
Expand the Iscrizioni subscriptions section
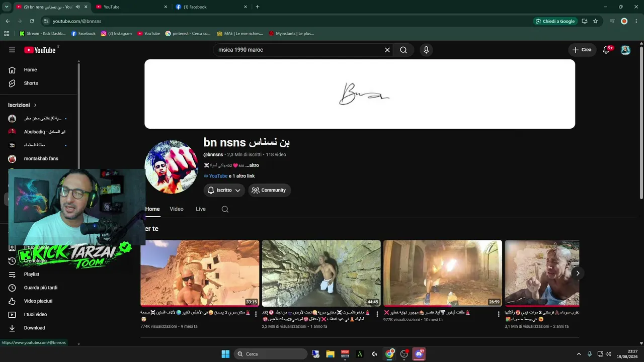(x=23, y=105)
